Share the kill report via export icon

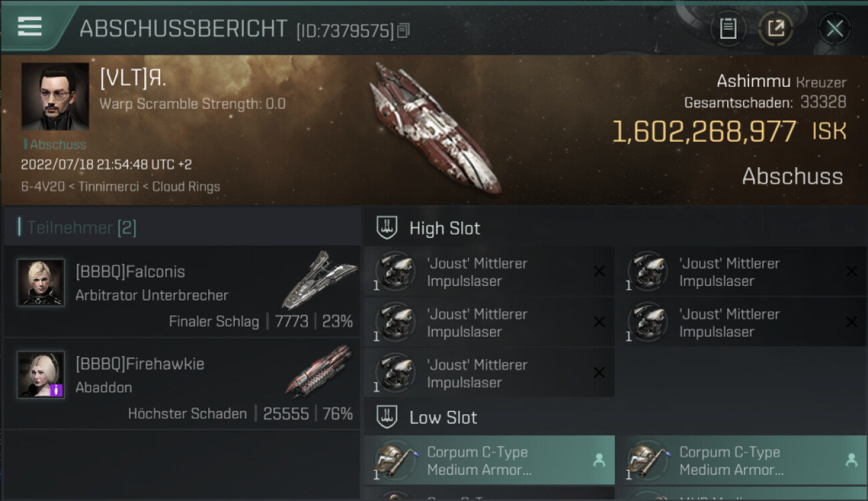pyautogui.click(x=776, y=29)
